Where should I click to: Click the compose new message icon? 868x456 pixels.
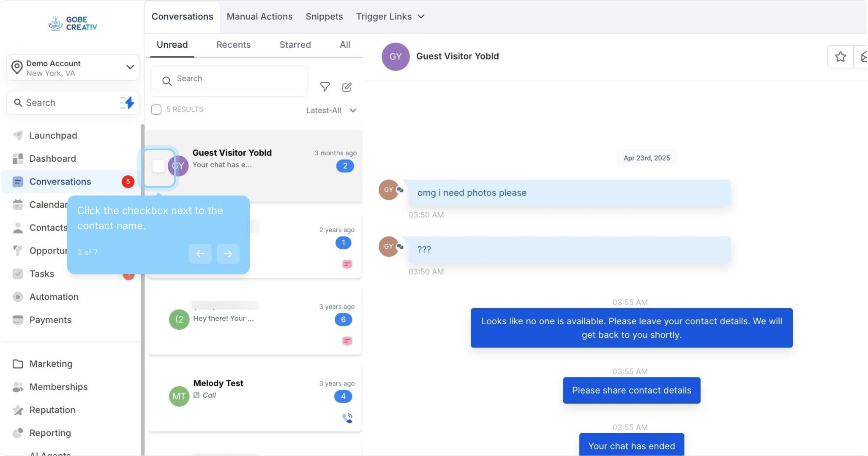pyautogui.click(x=347, y=87)
